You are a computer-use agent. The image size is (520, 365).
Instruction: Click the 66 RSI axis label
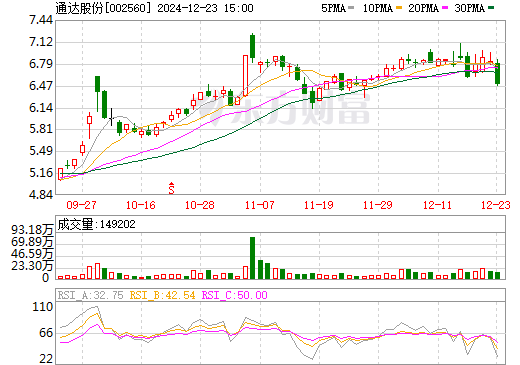pos(46,333)
